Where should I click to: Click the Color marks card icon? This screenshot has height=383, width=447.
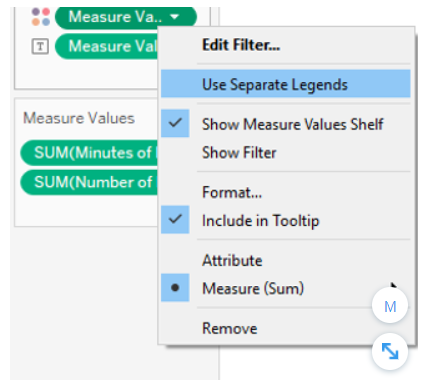[41, 17]
